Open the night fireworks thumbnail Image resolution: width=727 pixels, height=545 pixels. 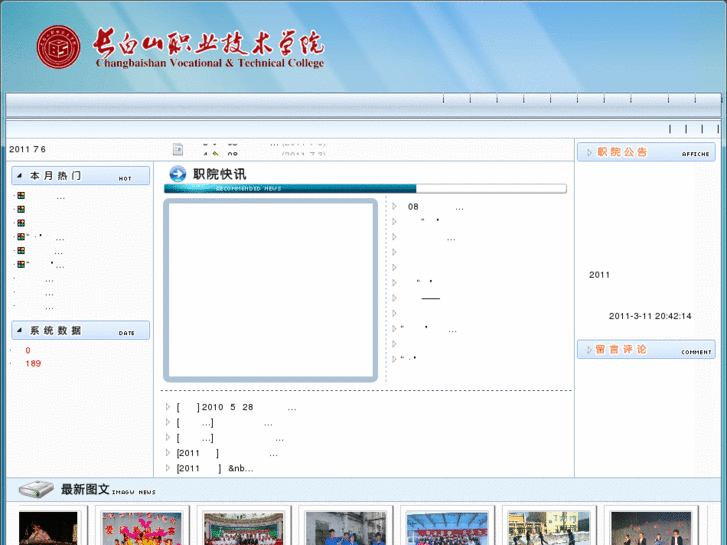coord(48,528)
